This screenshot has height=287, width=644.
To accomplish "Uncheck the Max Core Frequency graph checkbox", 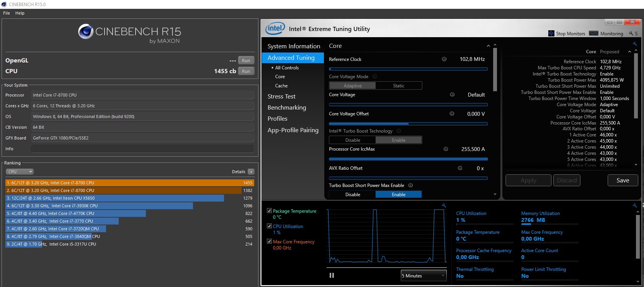I will click(x=269, y=241).
